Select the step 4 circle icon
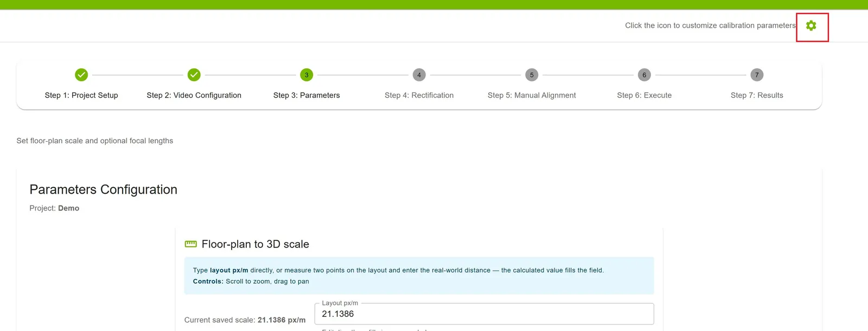 point(419,75)
